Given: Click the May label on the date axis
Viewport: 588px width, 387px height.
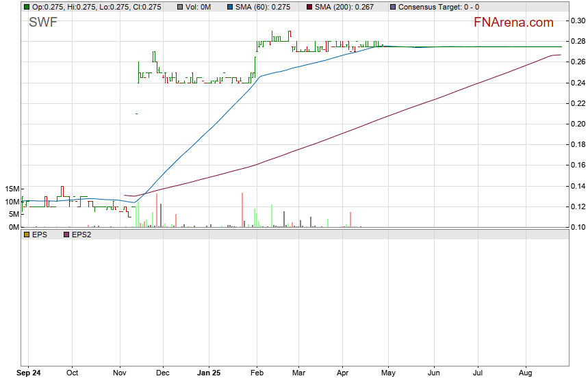Looking at the screenshot, I should tap(387, 373).
